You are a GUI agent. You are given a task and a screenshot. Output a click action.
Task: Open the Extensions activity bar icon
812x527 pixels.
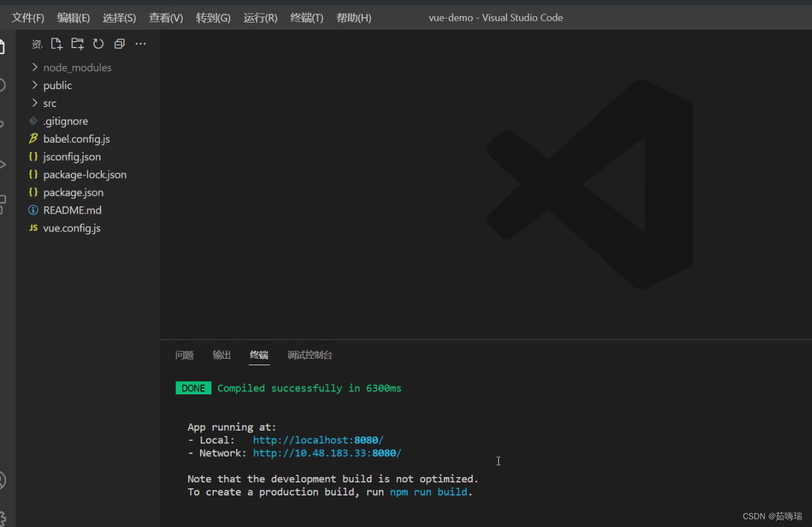[x=2, y=204]
